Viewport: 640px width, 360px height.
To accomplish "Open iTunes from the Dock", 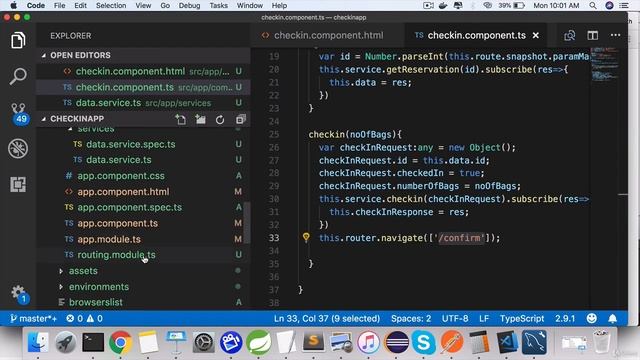I will (x=368, y=342).
